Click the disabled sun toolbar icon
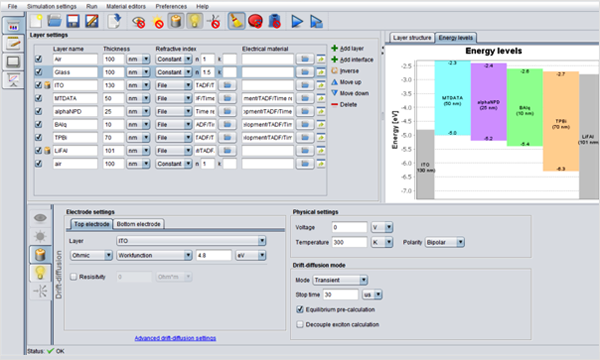Viewport: 600px width, 360px height. tap(157, 21)
